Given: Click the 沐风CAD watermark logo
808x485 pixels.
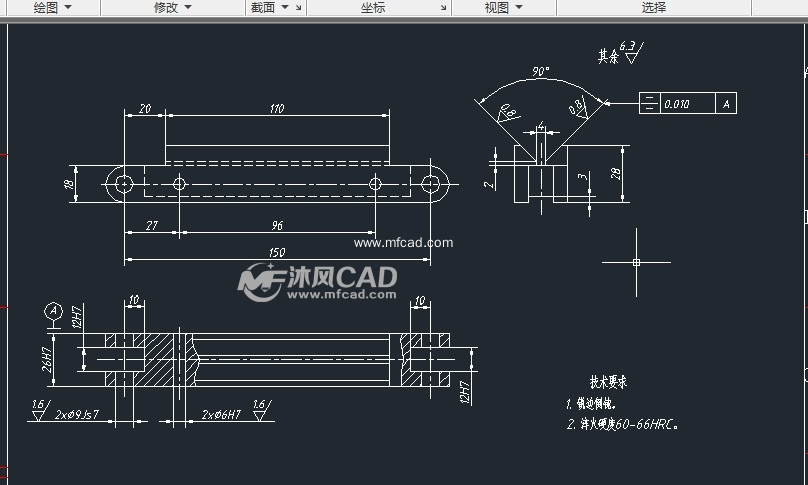Looking at the screenshot, I should click(318, 280).
